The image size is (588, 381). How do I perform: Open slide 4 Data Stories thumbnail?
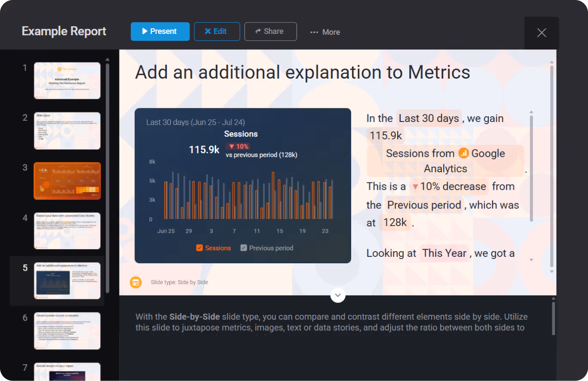pyautogui.click(x=67, y=231)
